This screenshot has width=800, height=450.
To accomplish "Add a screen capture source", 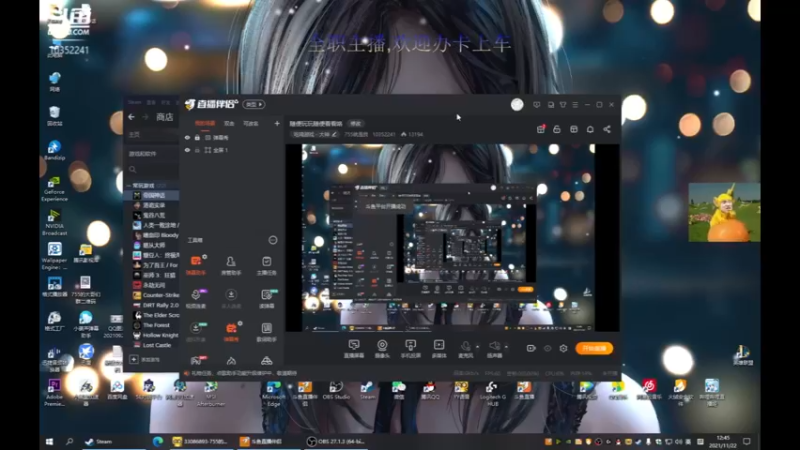I will click(354, 348).
